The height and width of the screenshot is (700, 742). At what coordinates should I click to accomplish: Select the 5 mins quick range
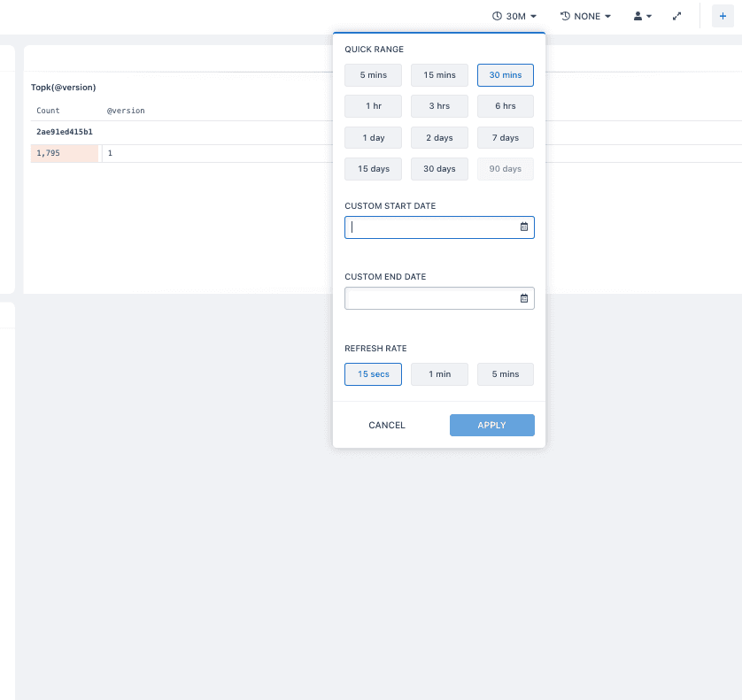click(374, 75)
